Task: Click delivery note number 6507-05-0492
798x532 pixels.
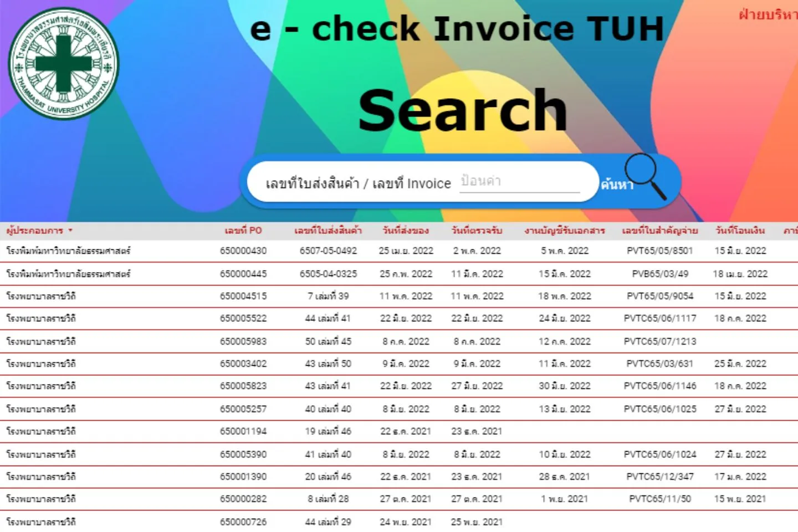Action: [x=328, y=251]
